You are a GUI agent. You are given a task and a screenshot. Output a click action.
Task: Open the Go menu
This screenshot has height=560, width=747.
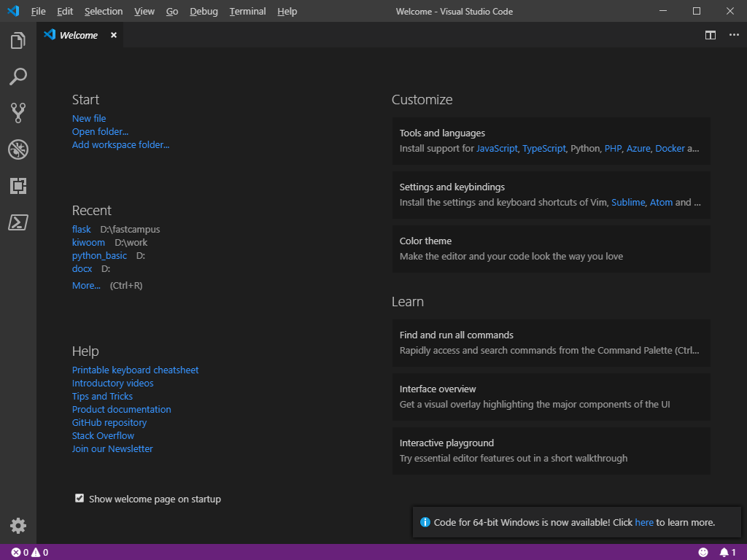tap(172, 11)
